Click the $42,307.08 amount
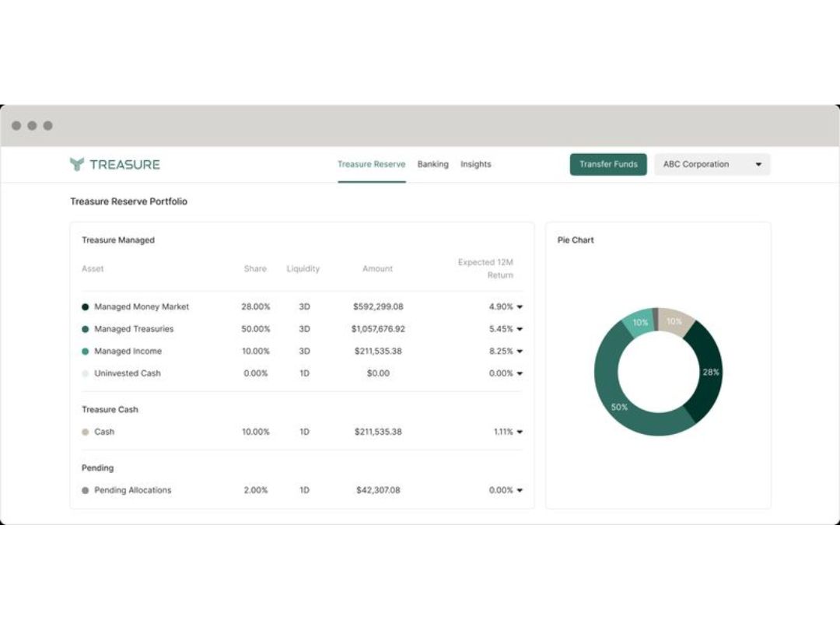The image size is (840, 630). [x=378, y=490]
